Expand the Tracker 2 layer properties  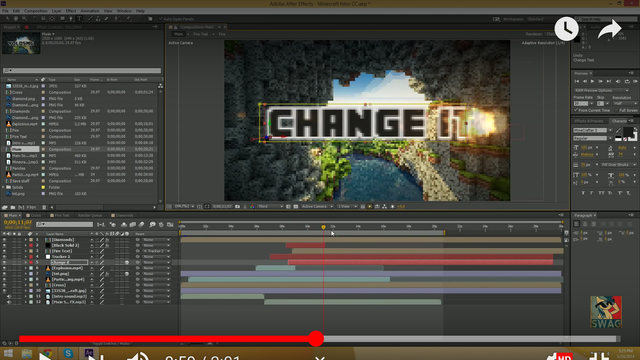tap(25, 257)
